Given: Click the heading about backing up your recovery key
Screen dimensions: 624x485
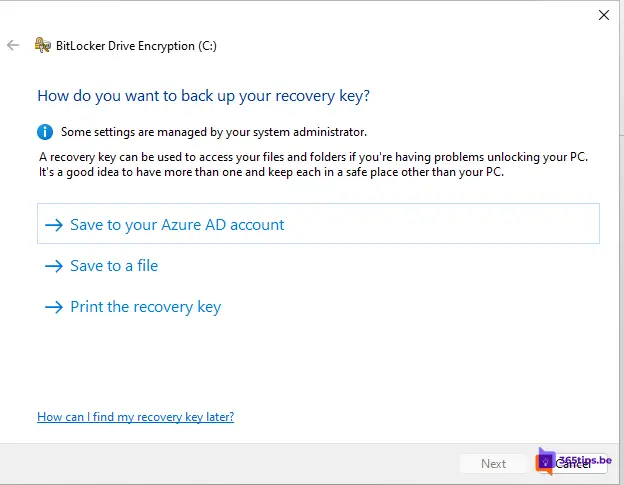Looking at the screenshot, I should (x=203, y=96).
